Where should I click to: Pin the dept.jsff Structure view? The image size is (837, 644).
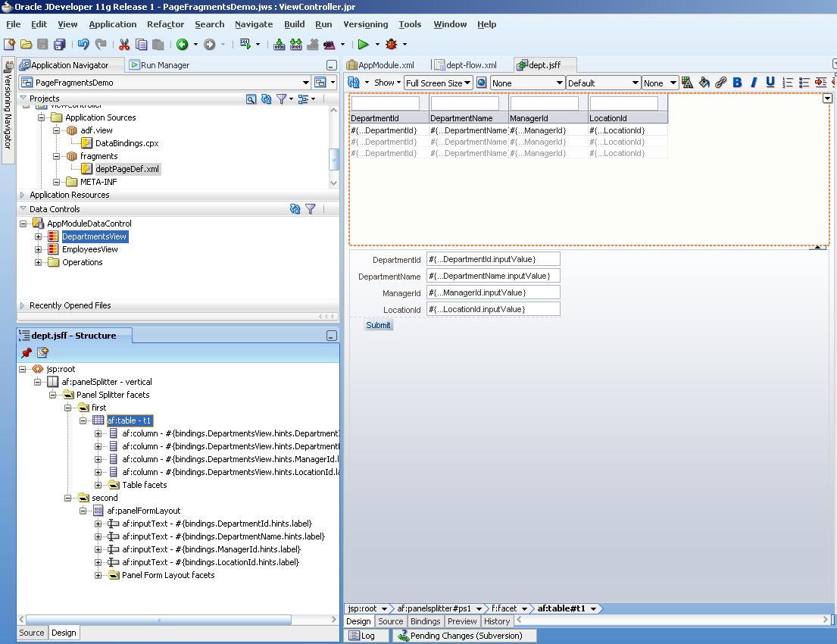(25, 352)
